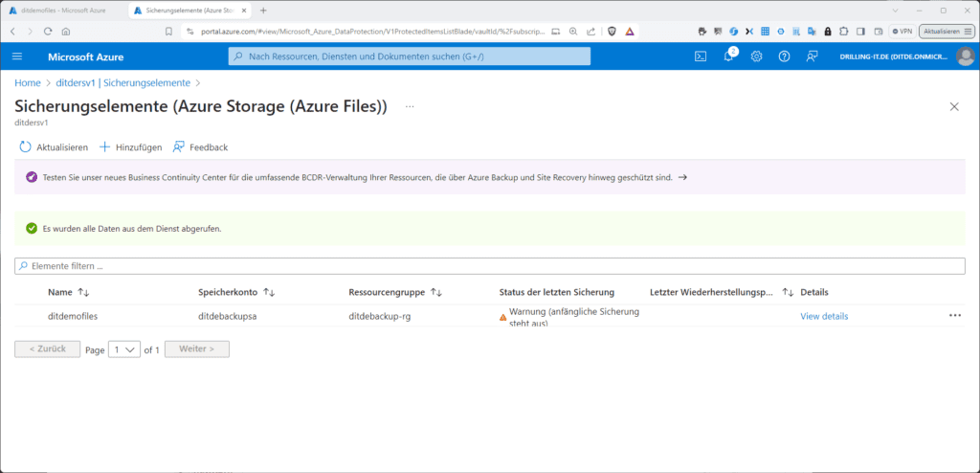Click the browser forward arrow
Image resolution: width=980 pixels, height=473 pixels.
click(x=30, y=31)
